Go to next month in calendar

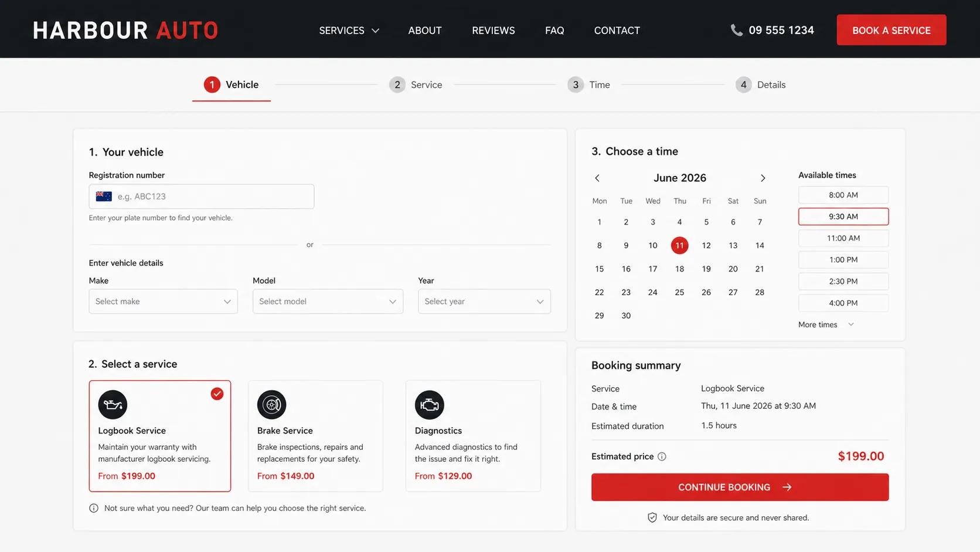click(x=763, y=178)
